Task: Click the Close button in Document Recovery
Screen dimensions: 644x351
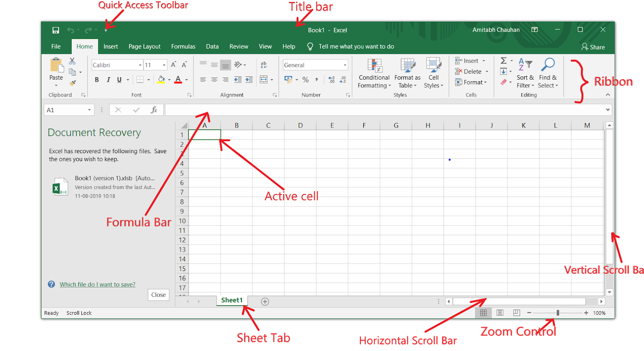Action: point(159,295)
